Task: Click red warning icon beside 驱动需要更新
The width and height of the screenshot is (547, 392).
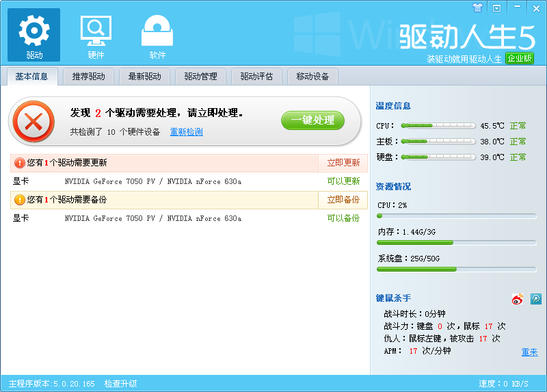Action: click(x=20, y=163)
